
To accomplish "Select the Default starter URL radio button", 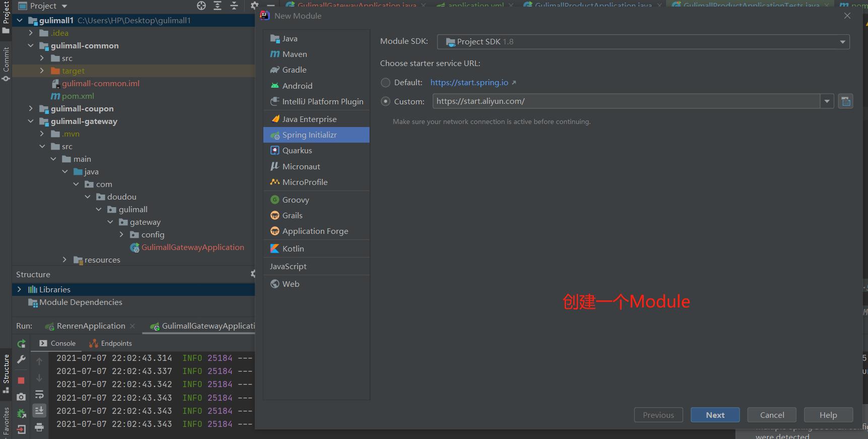I will point(386,83).
